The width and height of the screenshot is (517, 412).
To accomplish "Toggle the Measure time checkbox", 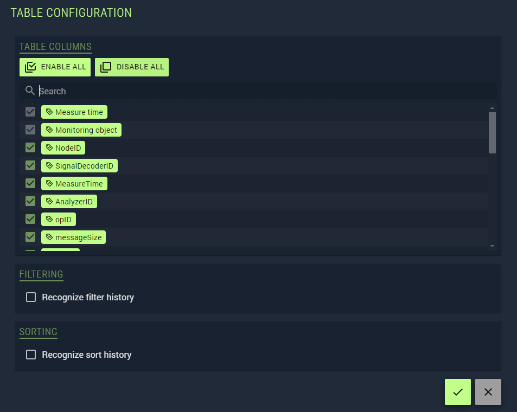I will point(30,112).
